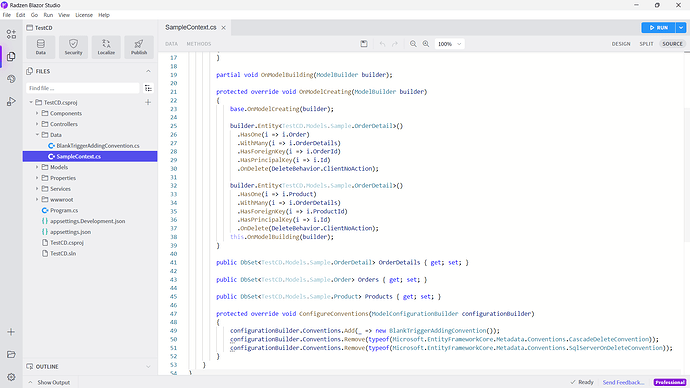Screen dimensions: 690x388
Task: Add new item to TestCD.csproj with plus
Action: pos(148,102)
